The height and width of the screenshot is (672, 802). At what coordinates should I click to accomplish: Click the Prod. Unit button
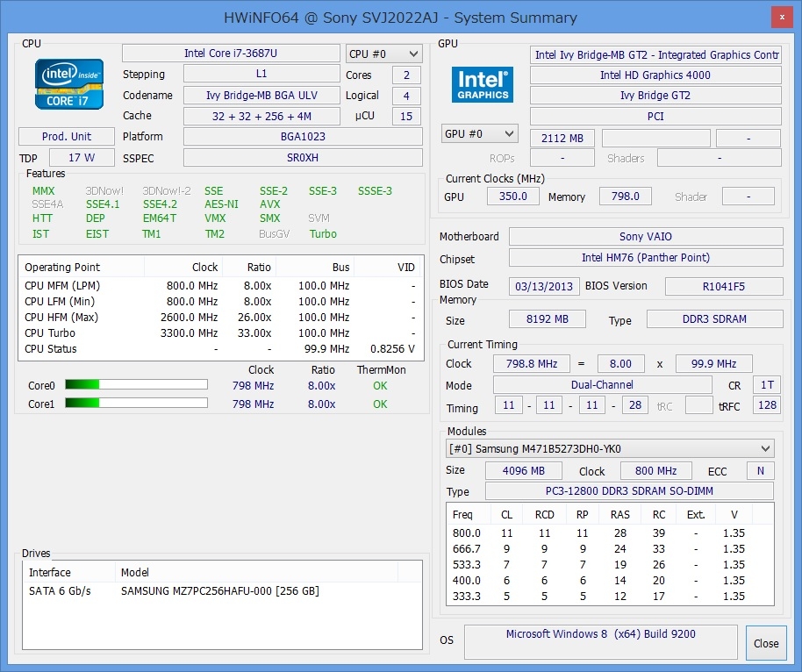point(67,137)
